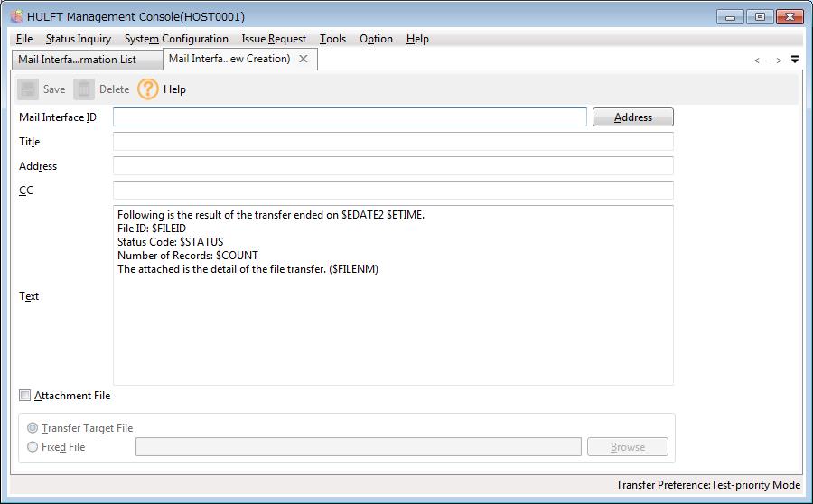Open the Status Inquiry menu
813x504 pixels.
click(x=79, y=39)
